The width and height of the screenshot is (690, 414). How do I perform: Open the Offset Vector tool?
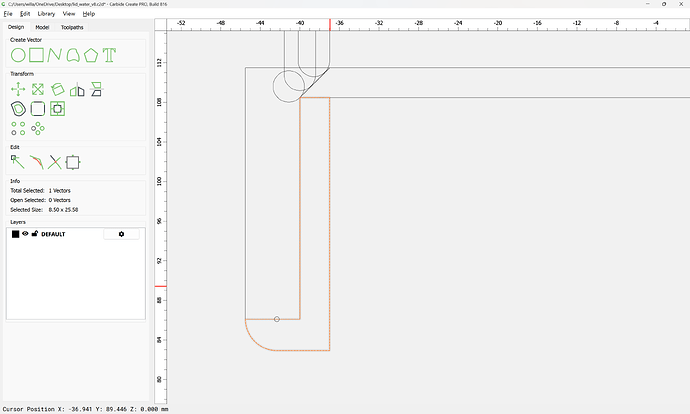(x=18, y=109)
